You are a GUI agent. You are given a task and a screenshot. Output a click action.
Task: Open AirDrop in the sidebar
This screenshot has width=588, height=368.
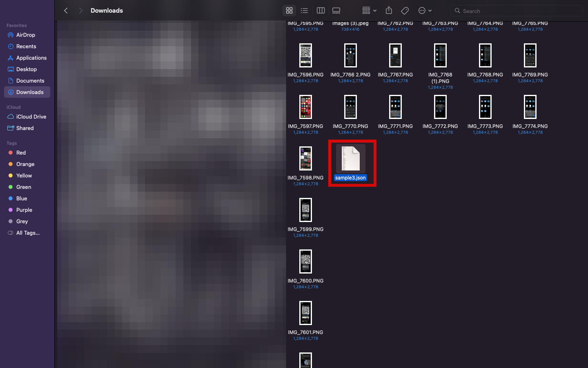pyautogui.click(x=25, y=35)
